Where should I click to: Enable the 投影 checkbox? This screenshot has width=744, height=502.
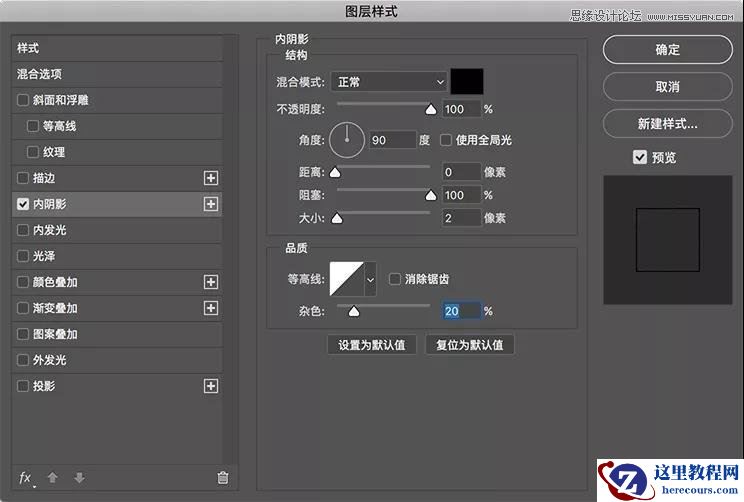(23, 386)
